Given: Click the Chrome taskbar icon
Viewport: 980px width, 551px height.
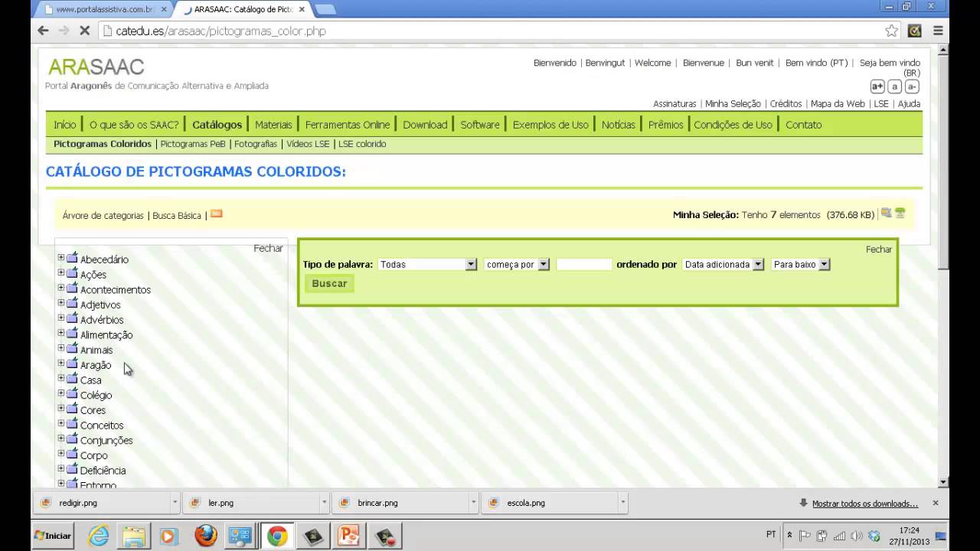Looking at the screenshot, I should tap(277, 536).
